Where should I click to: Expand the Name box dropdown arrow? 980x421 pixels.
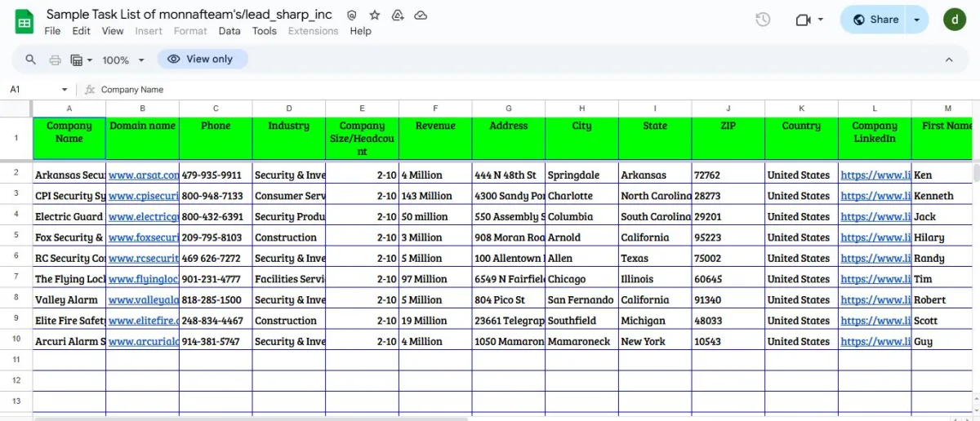click(65, 90)
